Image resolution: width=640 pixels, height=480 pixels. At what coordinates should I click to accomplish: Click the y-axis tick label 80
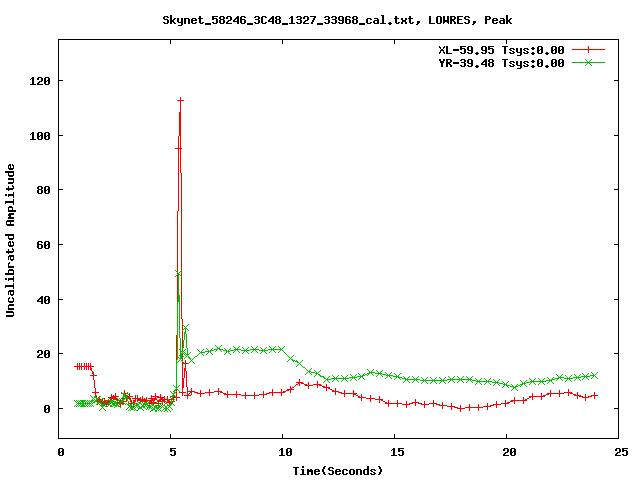point(43,190)
